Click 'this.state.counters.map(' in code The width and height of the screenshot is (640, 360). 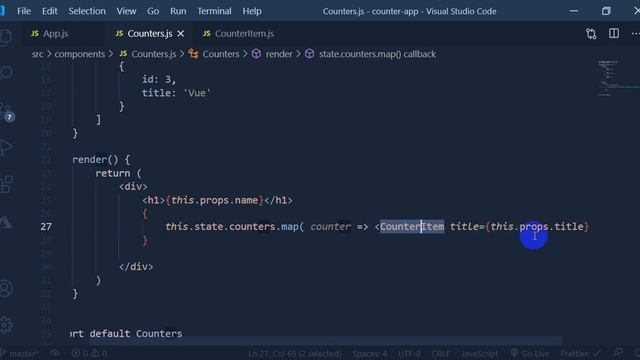tap(234, 227)
